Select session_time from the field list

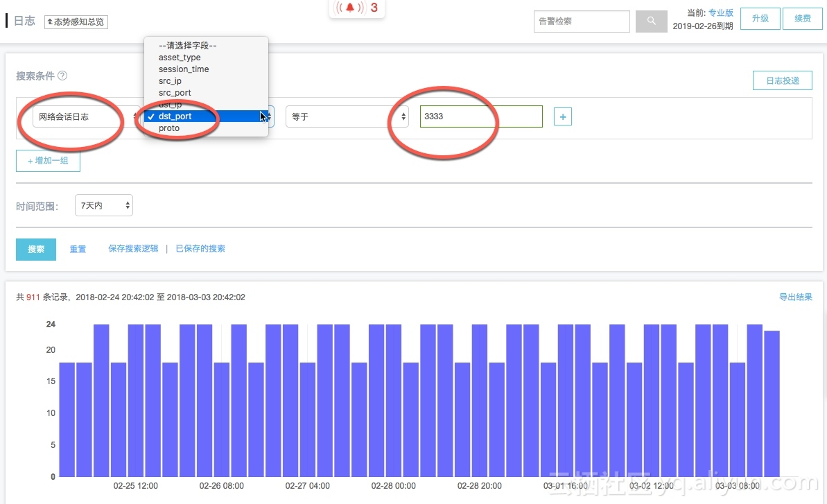click(x=206, y=69)
